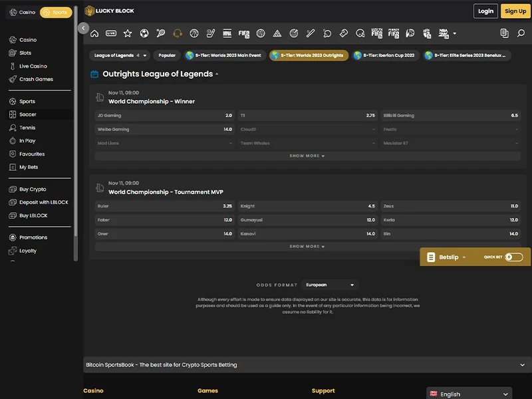The height and width of the screenshot is (399, 532).
Task: Open B-Tier Iberian Cup 2023 tab
Action: coord(386,55)
